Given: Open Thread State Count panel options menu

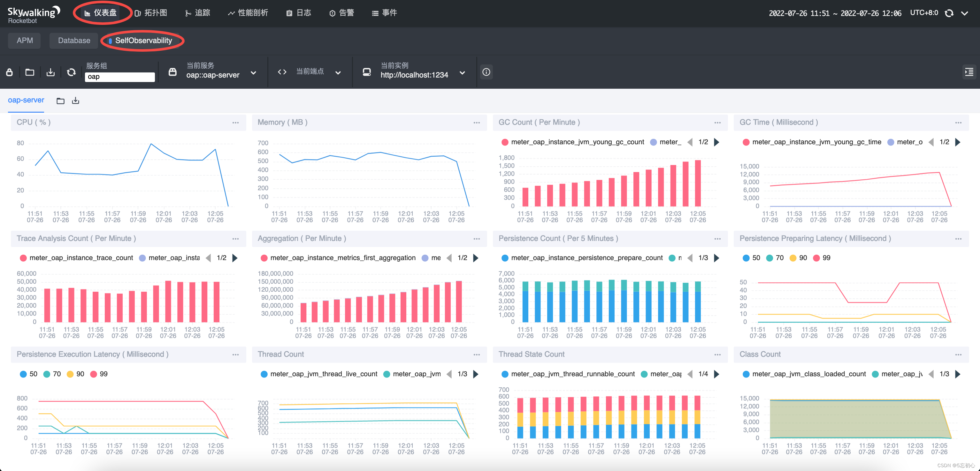Looking at the screenshot, I should 717,354.
